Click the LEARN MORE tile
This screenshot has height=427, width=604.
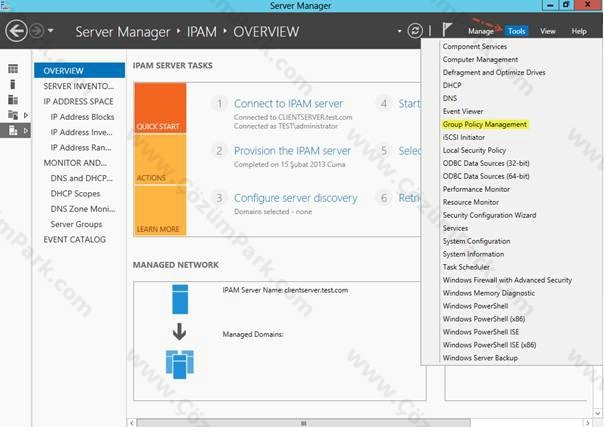pyautogui.click(x=160, y=211)
